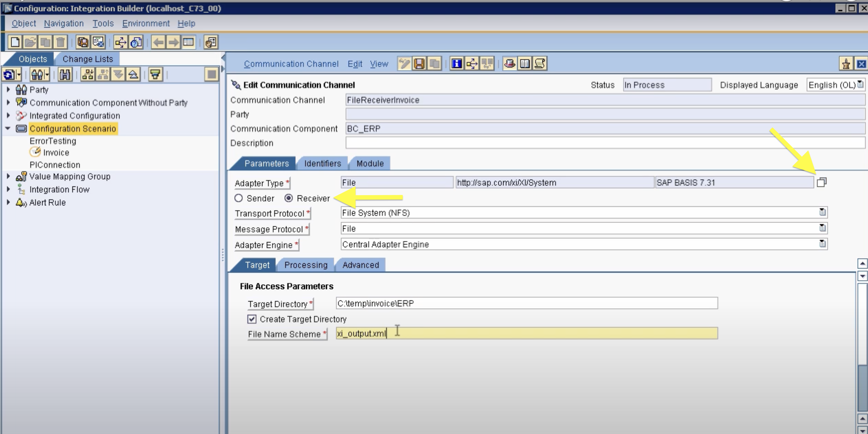Screen dimensions: 868x434
Task: Switch to the Change Lists tab
Action: tap(87, 59)
